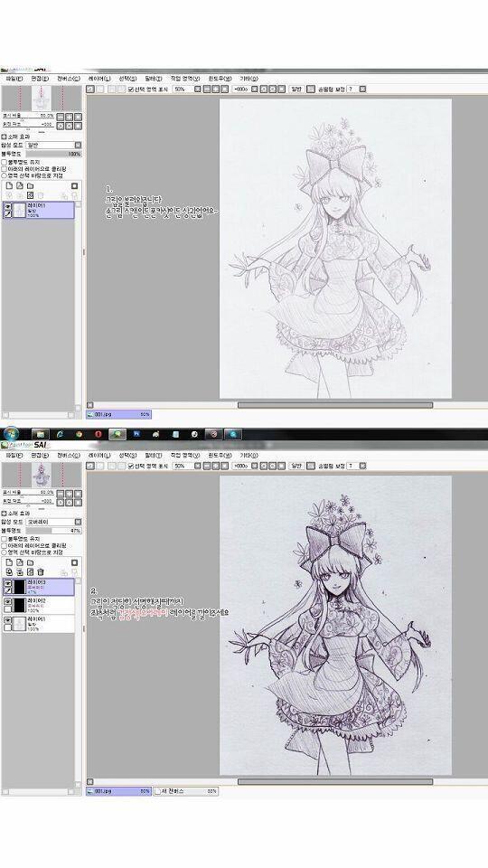Screen dimensions: 488x868
Task: Open Chrome from the taskbar
Action: pyautogui.click(x=80, y=435)
